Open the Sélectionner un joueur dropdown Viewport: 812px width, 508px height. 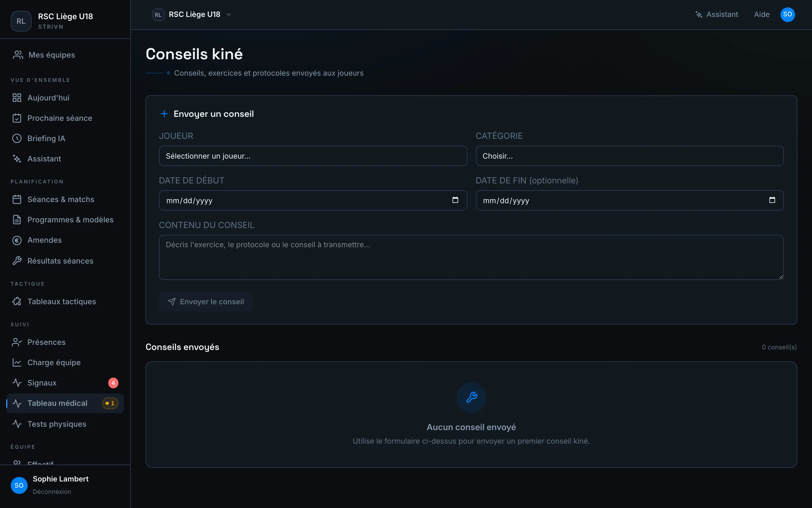[313, 156]
